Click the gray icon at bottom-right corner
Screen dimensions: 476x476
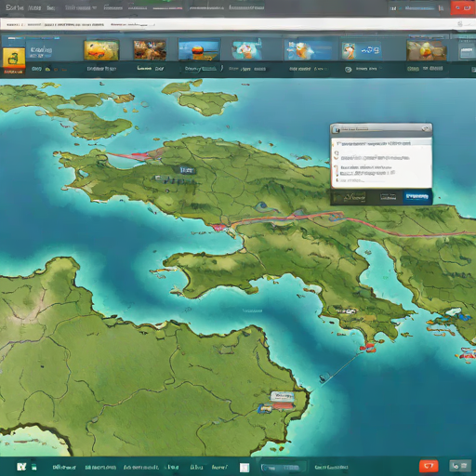pyautogui.click(x=460, y=466)
